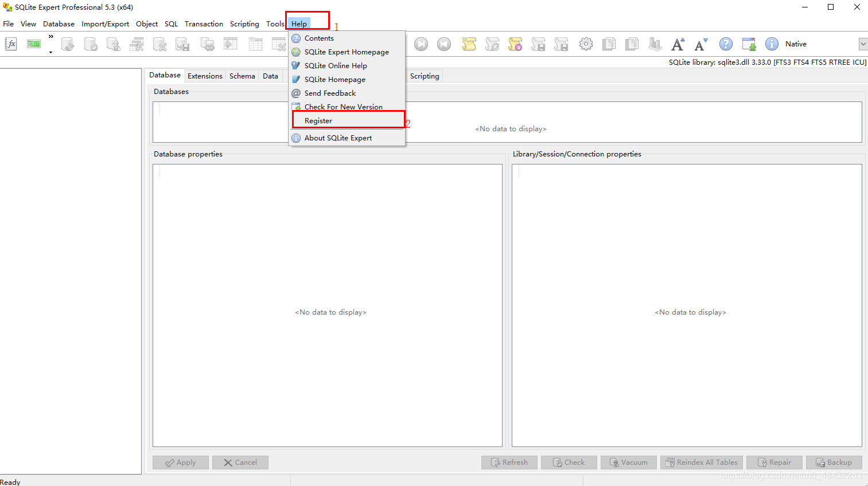Open the Transaction menu

pos(204,24)
